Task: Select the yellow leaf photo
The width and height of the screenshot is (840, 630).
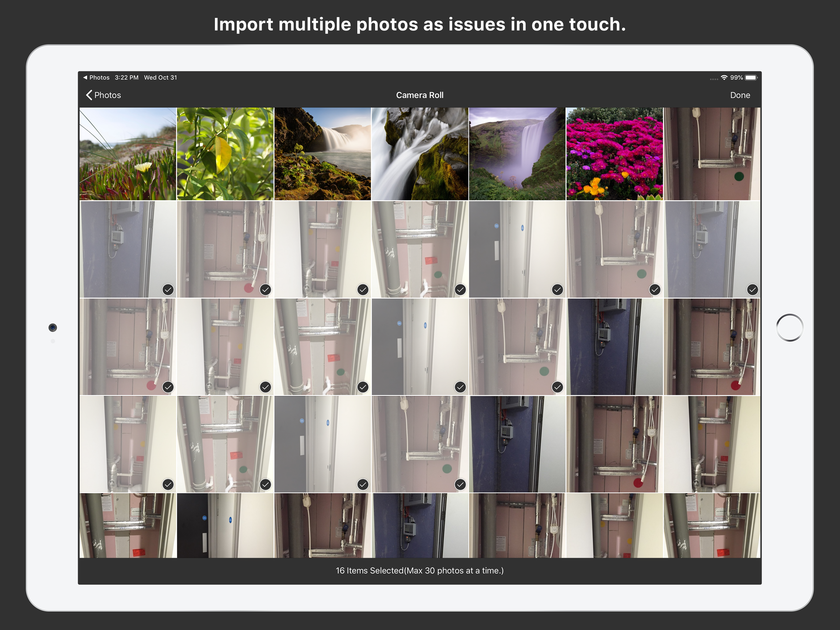Action: click(225, 154)
